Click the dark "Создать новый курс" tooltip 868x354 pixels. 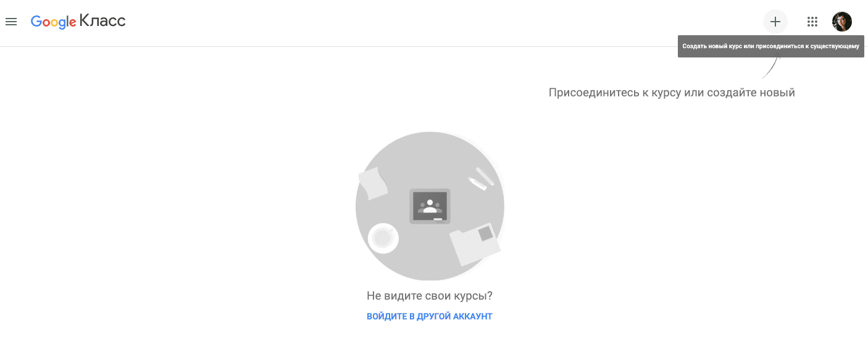click(770, 46)
